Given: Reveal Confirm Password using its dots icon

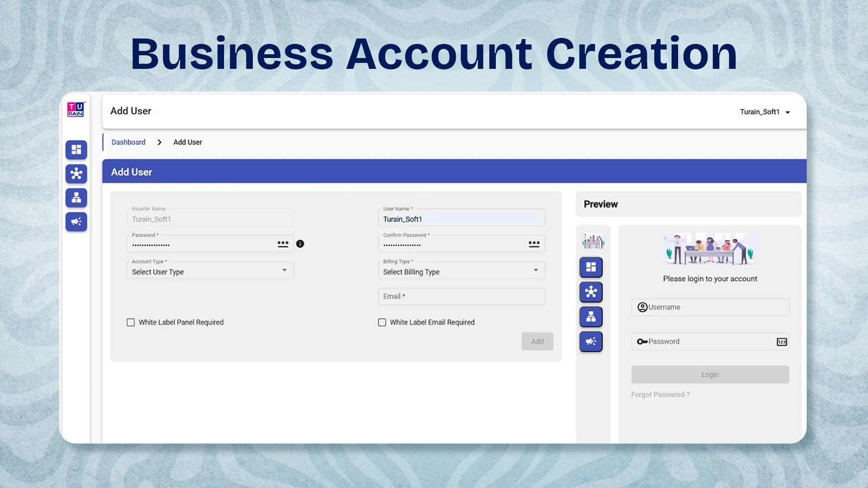Looking at the screenshot, I should click(534, 243).
